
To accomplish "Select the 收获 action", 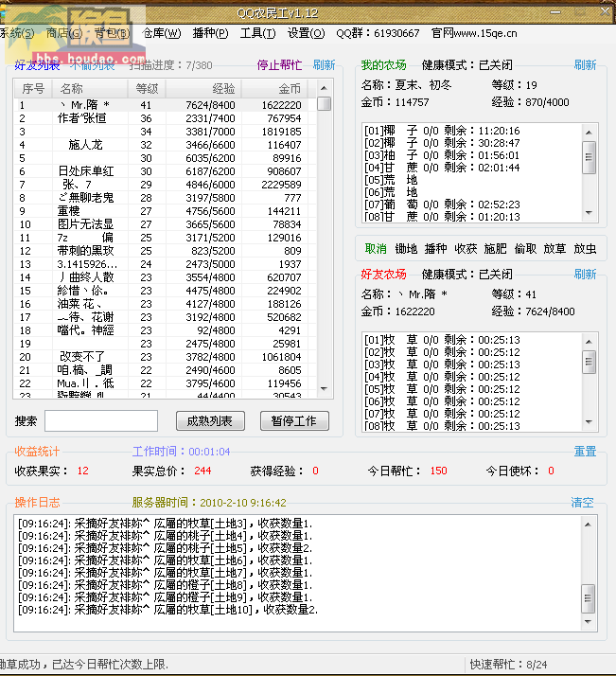I will 466,249.
